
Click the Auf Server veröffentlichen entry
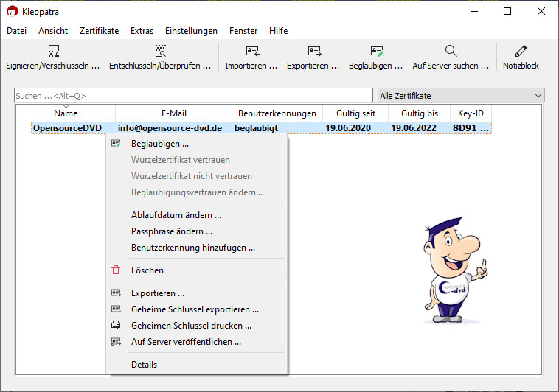click(186, 342)
